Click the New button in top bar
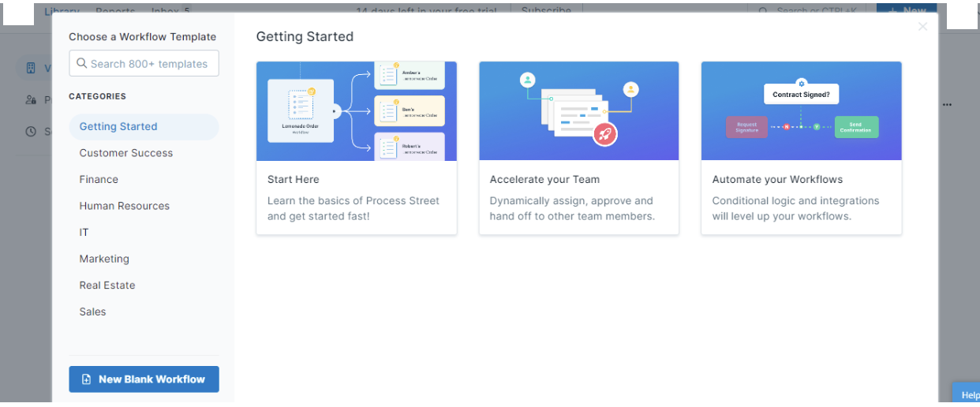 pyautogui.click(x=907, y=10)
